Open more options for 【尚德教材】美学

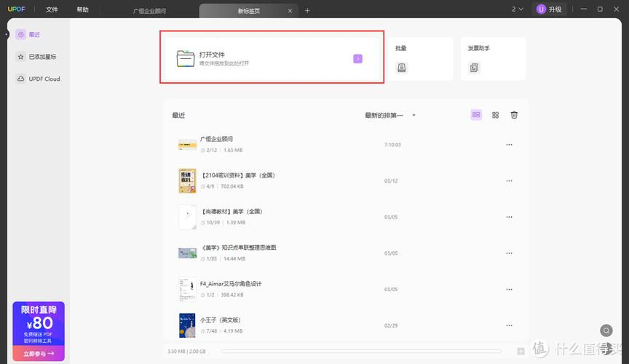pos(509,217)
